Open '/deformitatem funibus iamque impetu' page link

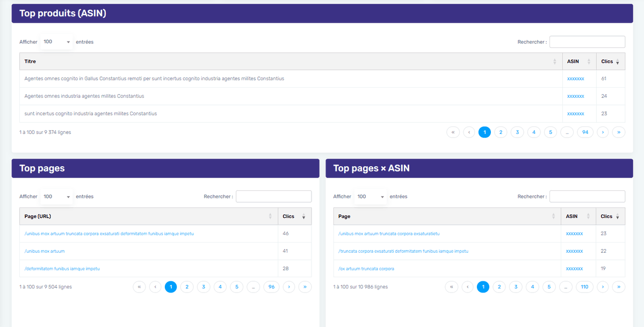pos(62,268)
